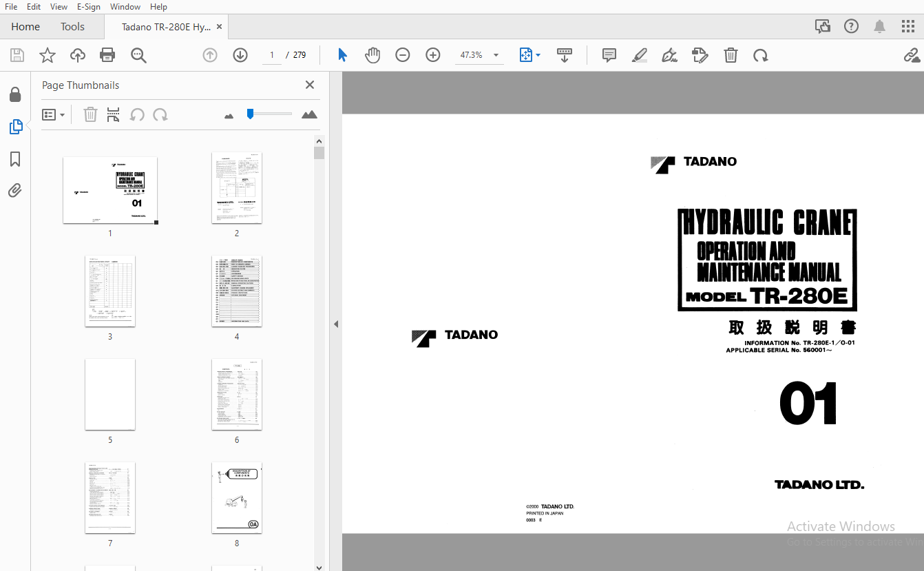Rotate thumbnails counterclockwise icon
This screenshot has height=571, width=924.
pyautogui.click(x=137, y=115)
